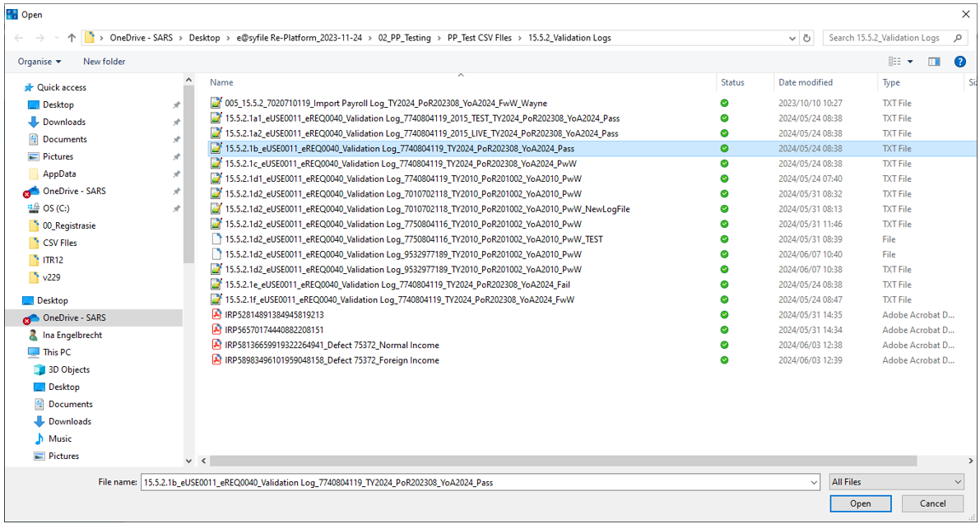
Task: Click the Back navigation arrow
Action: coord(19,38)
